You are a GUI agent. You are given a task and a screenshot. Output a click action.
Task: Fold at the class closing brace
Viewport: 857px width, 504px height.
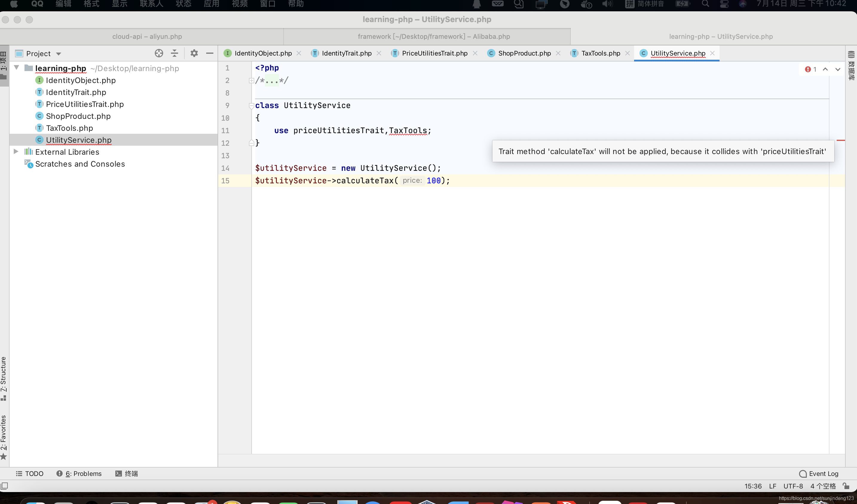pyautogui.click(x=251, y=143)
